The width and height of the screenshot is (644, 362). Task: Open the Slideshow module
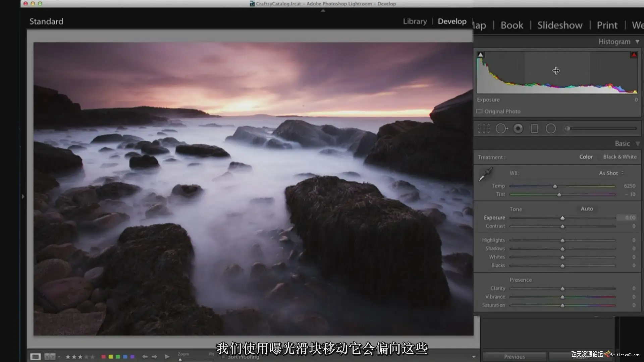(560, 25)
